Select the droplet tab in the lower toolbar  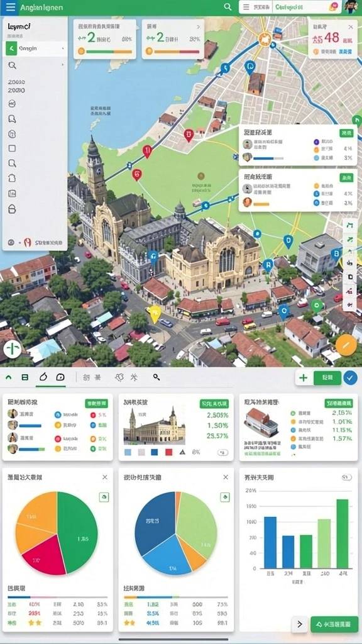point(43,377)
